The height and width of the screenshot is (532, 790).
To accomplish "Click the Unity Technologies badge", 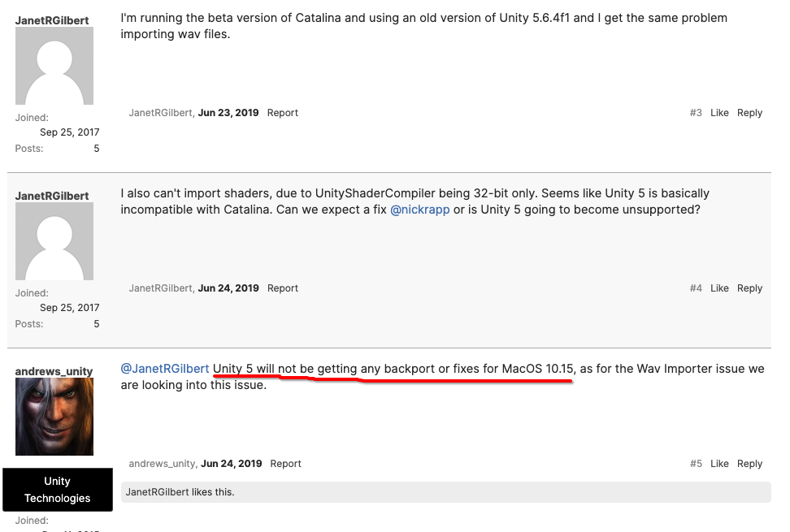I will 57,490.
